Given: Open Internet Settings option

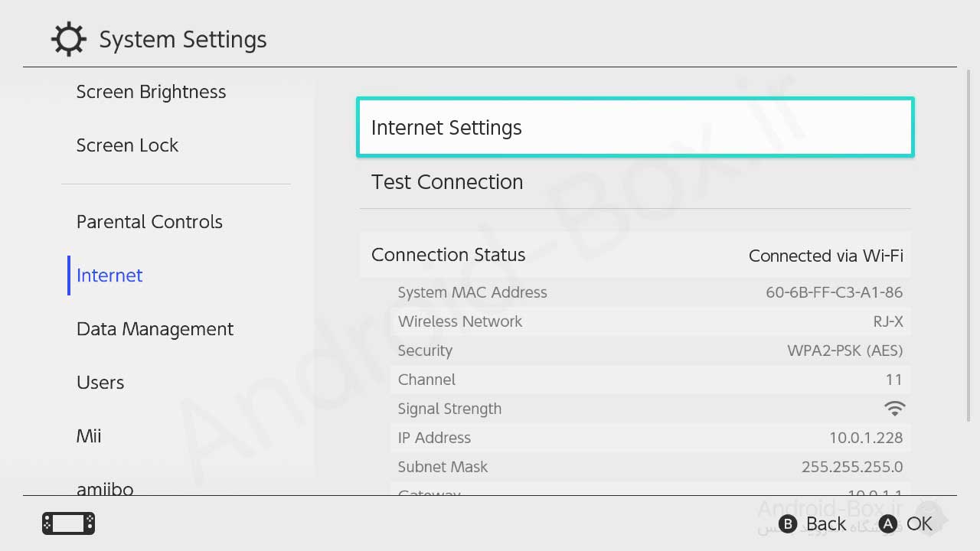Looking at the screenshot, I should [x=635, y=128].
